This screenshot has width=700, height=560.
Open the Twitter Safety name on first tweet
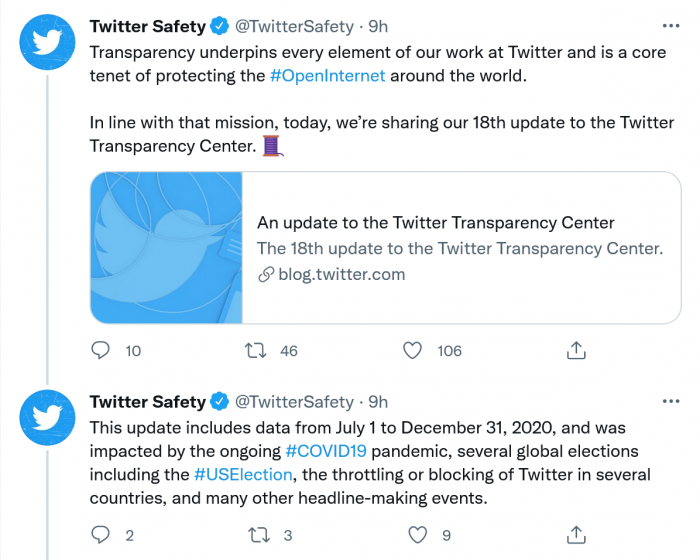click(147, 26)
